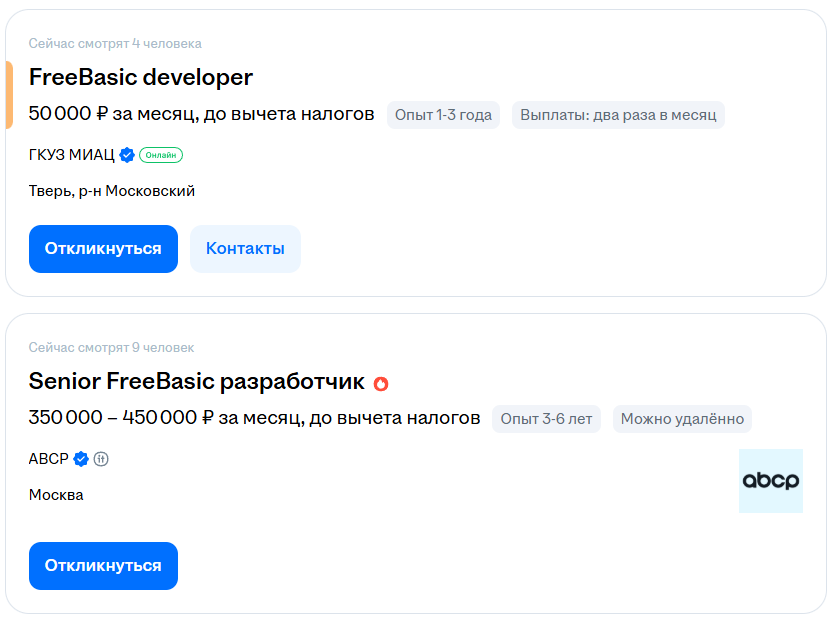Image resolution: width=838 pixels, height=622 pixels.
Task: Apply via Откликнуться on Senior FreeBasic card
Action: (x=103, y=566)
